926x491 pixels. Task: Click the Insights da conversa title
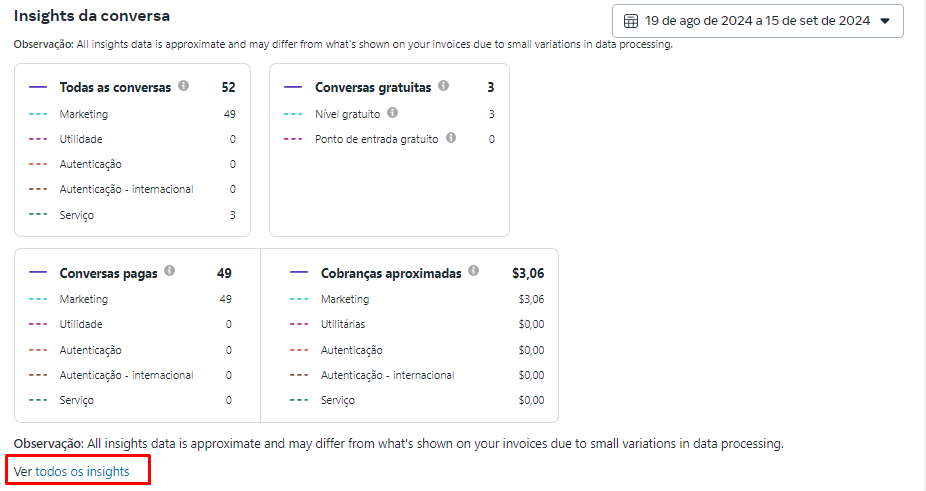[x=91, y=17]
